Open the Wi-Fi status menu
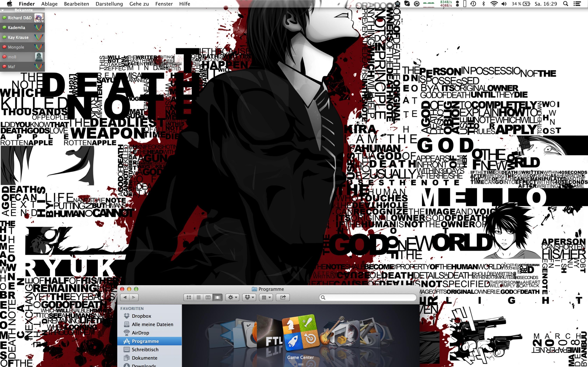 [x=494, y=4]
